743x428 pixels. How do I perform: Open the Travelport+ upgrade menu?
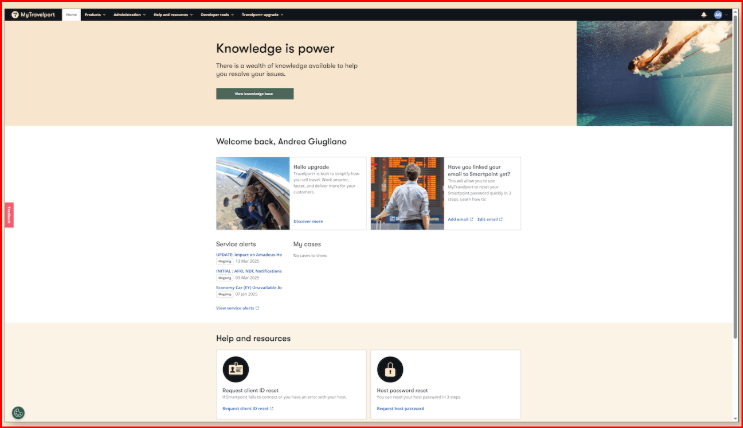tap(263, 15)
